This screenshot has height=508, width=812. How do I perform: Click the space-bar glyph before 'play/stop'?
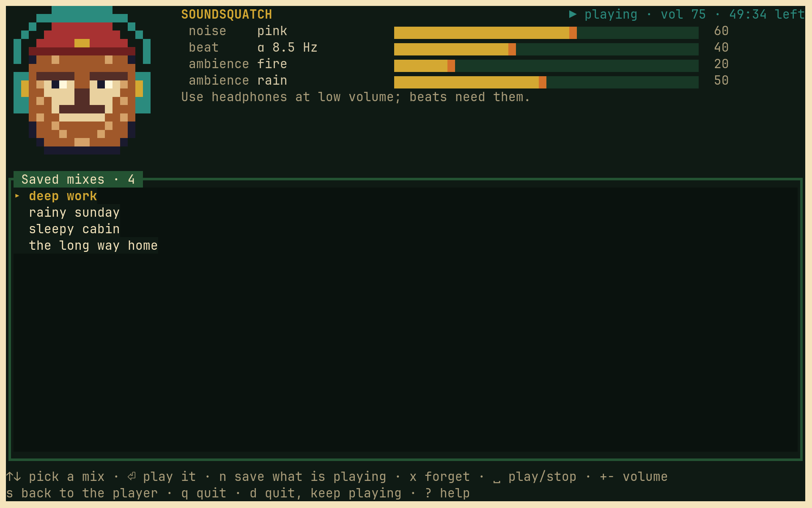click(x=497, y=480)
